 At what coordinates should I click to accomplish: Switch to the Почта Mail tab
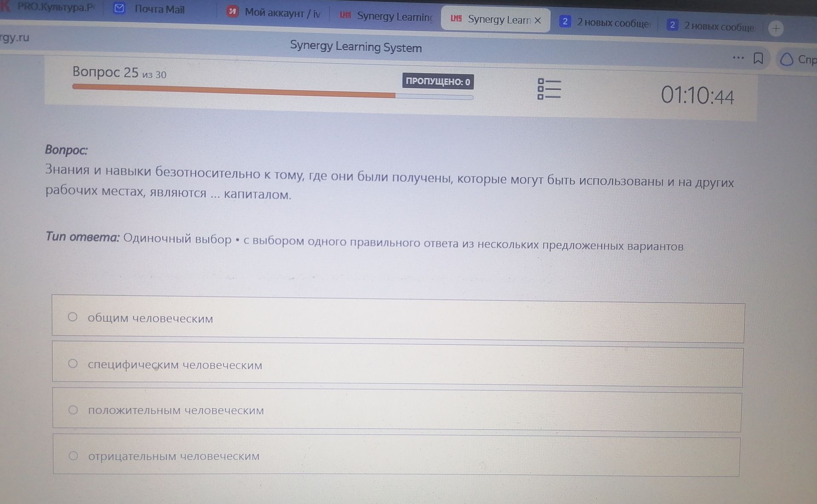point(160,9)
